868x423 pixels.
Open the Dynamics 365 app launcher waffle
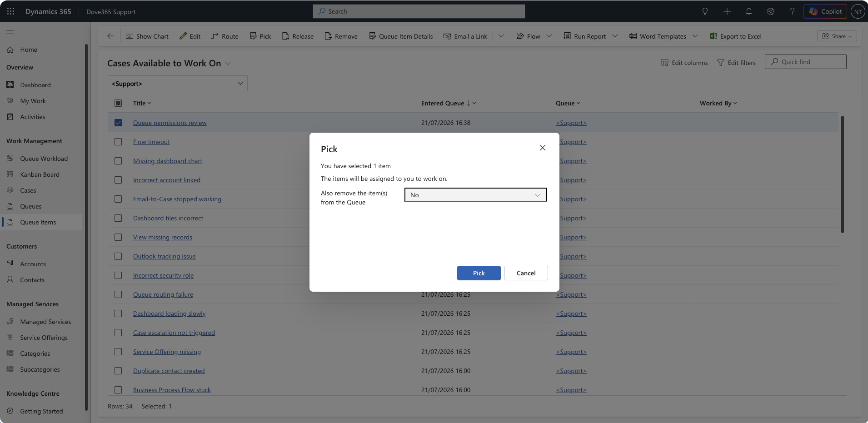click(x=10, y=11)
